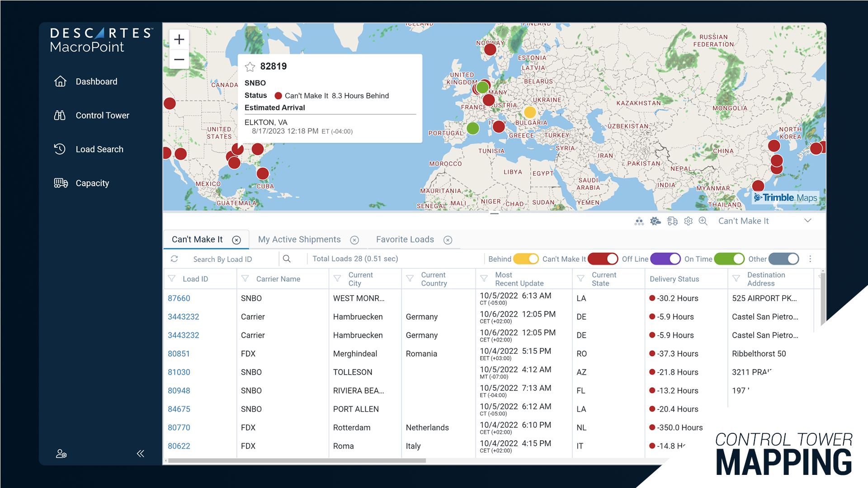Open user settings icon at sidebar bottom
This screenshot has width=868, height=488.
(x=61, y=453)
